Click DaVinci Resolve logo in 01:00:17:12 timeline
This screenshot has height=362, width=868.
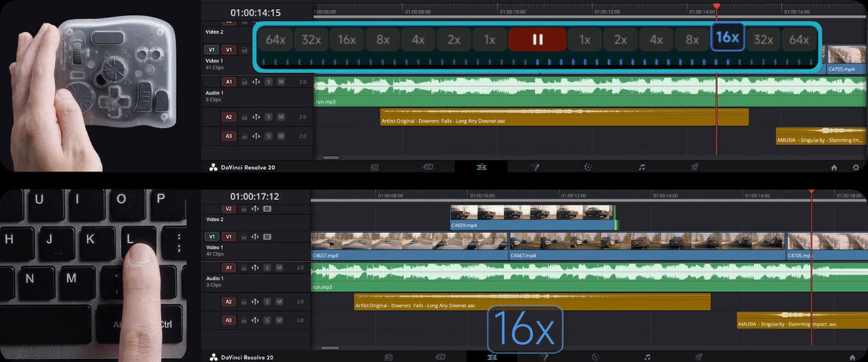tap(212, 357)
